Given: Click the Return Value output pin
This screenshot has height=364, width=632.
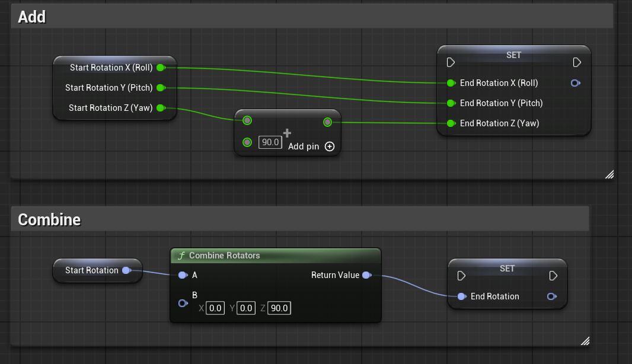Looking at the screenshot, I should point(367,275).
